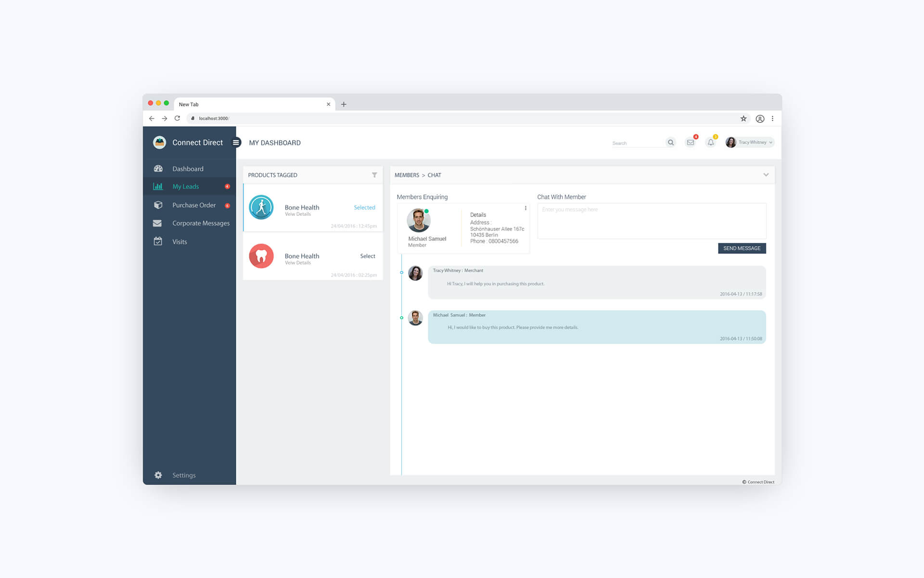Click Select on second Bone Health product
This screenshot has height=578, width=924.
(367, 256)
